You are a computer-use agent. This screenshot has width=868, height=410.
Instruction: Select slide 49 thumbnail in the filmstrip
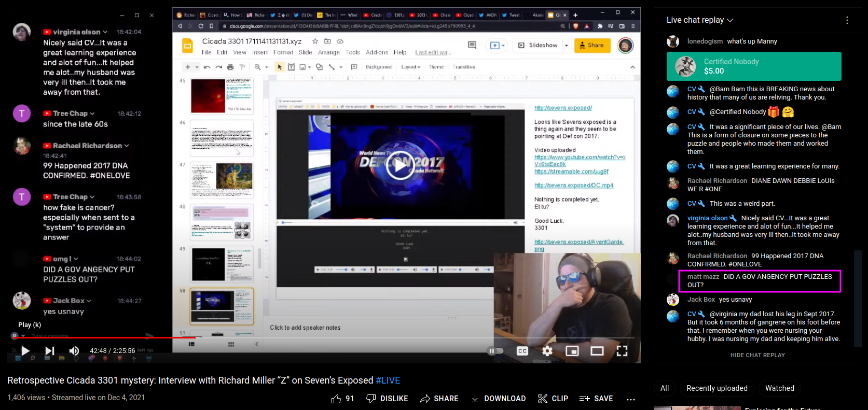[222, 264]
